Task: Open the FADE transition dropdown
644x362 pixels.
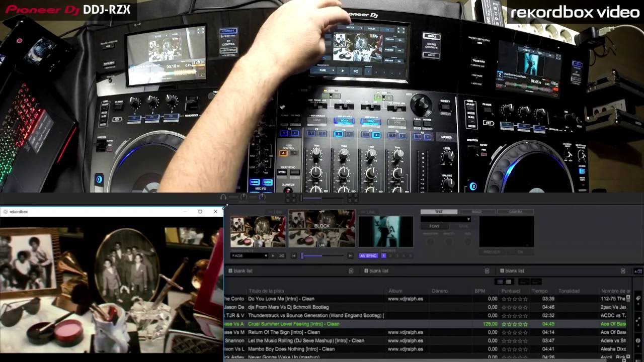Action: [249, 256]
